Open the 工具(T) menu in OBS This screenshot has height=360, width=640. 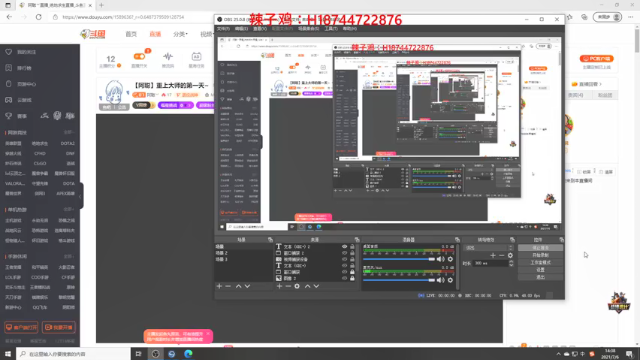pyautogui.click(x=331, y=29)
